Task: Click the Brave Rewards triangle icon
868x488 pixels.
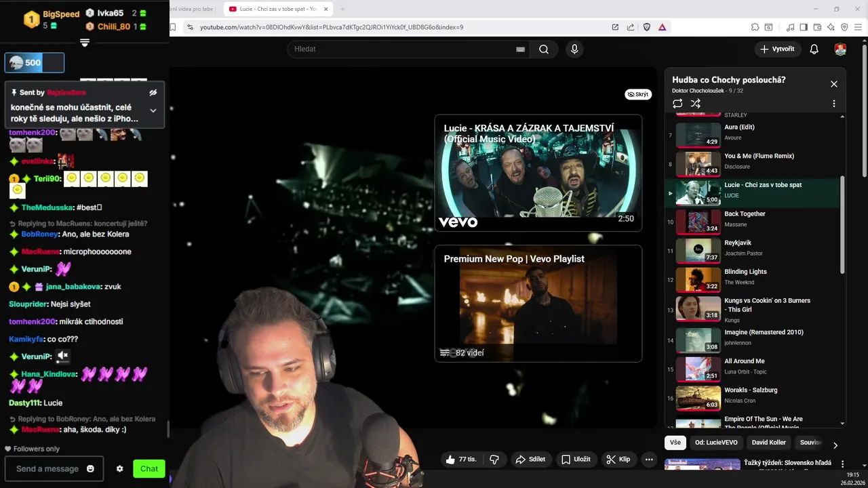Action: tap(662, 27)
